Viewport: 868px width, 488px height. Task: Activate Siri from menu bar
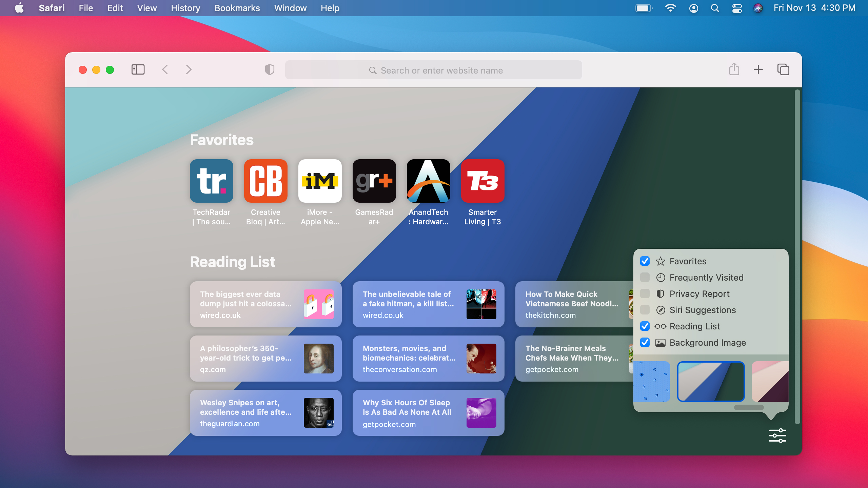(x=758, y=8)
